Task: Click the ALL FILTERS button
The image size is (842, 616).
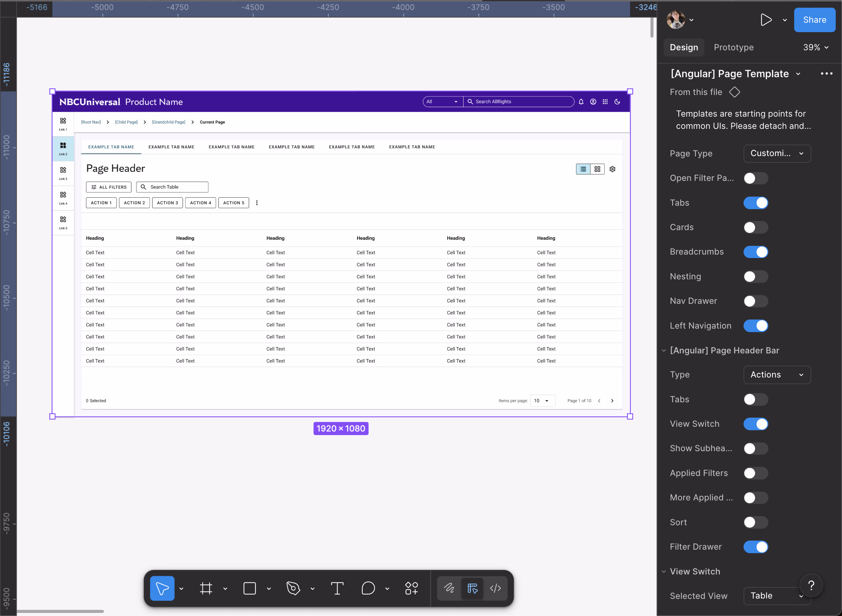Action: click(x=109, y=187)
